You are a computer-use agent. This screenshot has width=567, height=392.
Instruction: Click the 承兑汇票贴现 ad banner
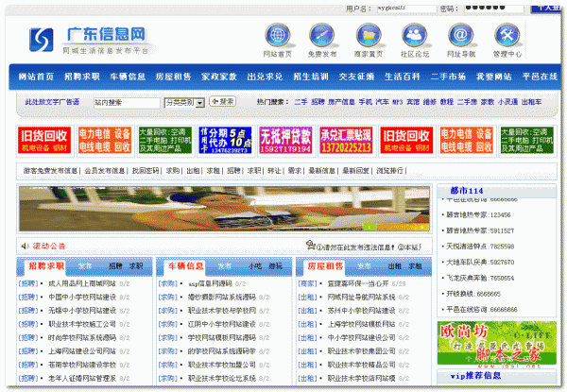pyautogui.click(x=346, y=140)
